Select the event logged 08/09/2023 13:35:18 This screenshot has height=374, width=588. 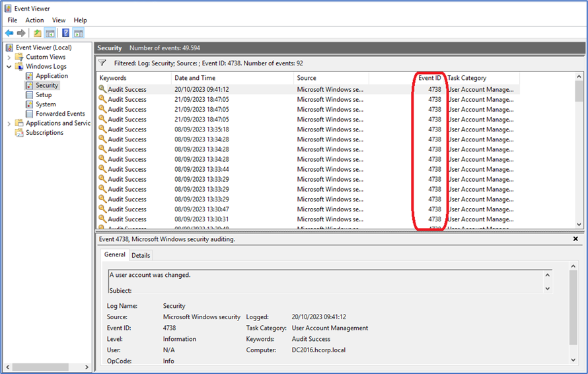pyautogui.click(x=202, y=130)
